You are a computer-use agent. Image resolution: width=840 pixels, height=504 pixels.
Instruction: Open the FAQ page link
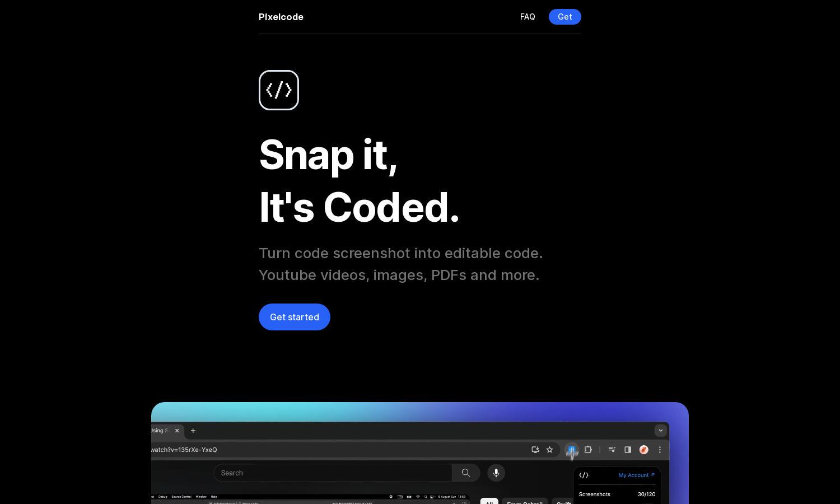[528, 17]
